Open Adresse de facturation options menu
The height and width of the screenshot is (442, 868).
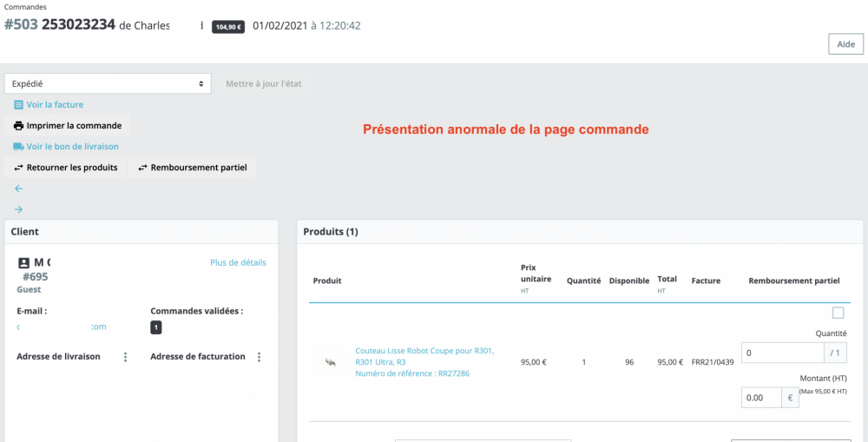click(x=259, y=357)
